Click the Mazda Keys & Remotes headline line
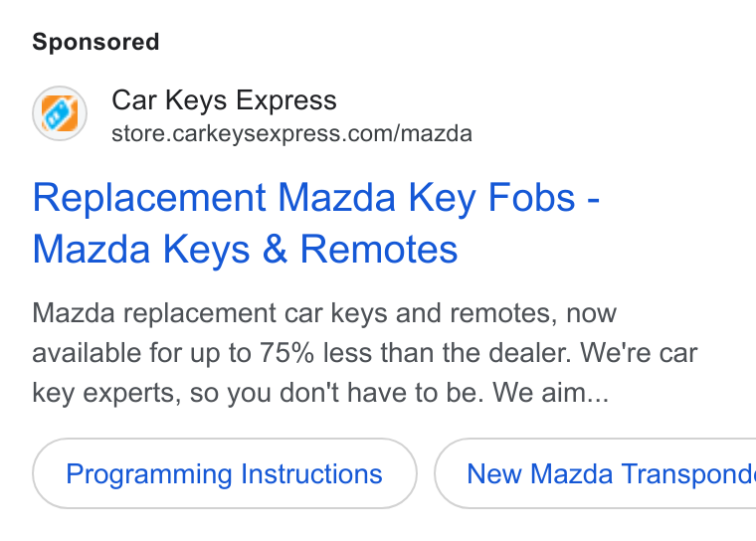 click(245, 250)
